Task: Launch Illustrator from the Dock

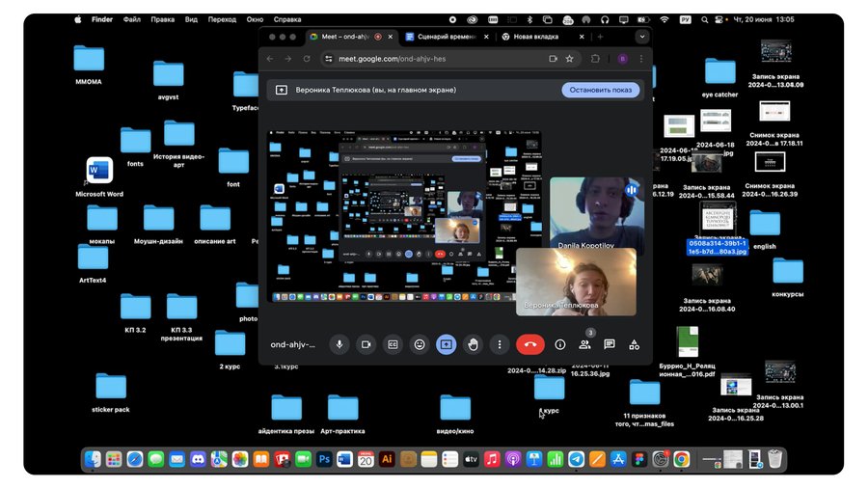Action: tap(387, 459)
